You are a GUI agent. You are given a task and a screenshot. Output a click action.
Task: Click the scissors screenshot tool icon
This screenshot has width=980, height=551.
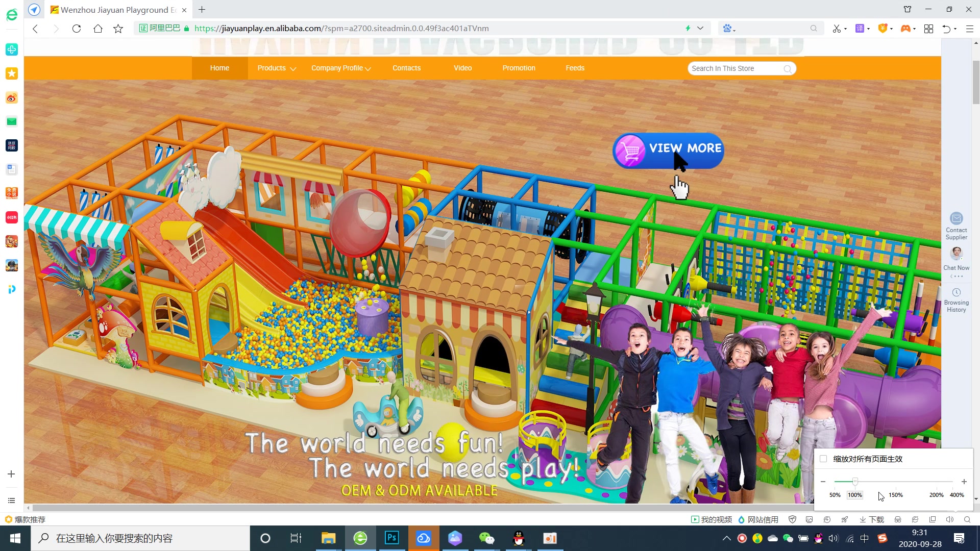coord(837,29)
